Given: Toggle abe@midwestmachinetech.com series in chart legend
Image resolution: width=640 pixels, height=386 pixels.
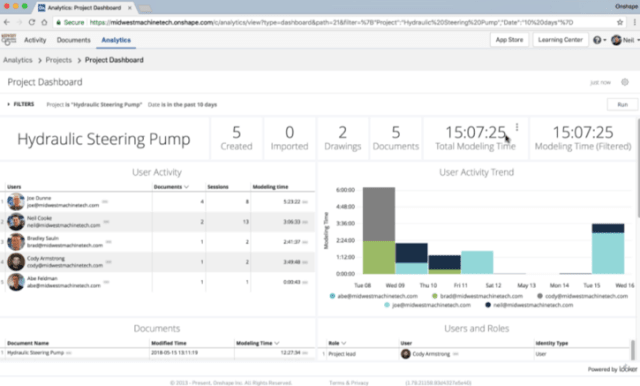Looking at the screenshot, I should click(x=373, y=296).
